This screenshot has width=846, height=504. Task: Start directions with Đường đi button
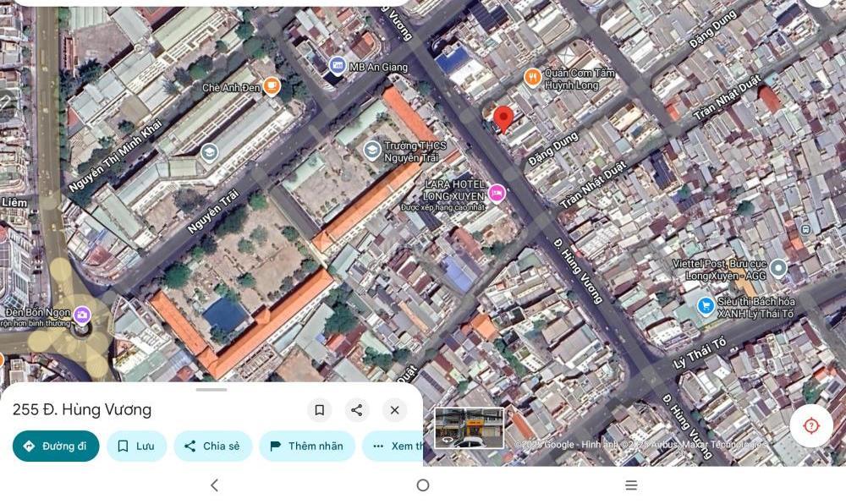coord(56,446)
